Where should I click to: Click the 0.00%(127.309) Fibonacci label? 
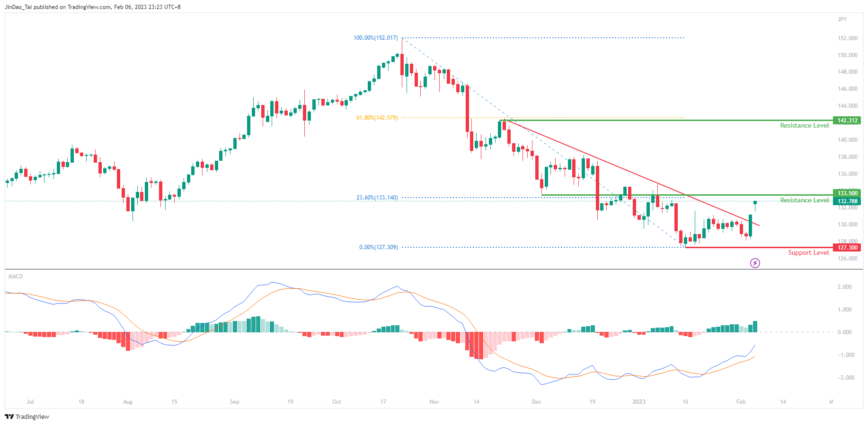[379, 247]
